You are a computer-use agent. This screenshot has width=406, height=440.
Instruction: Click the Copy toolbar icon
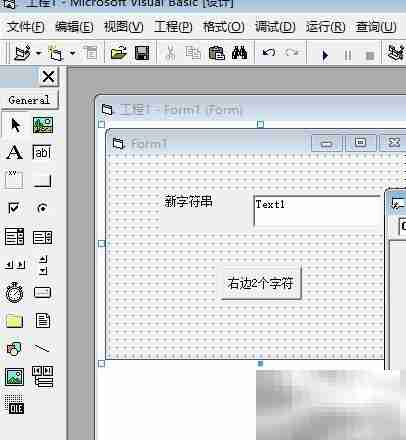click(193, 53)
